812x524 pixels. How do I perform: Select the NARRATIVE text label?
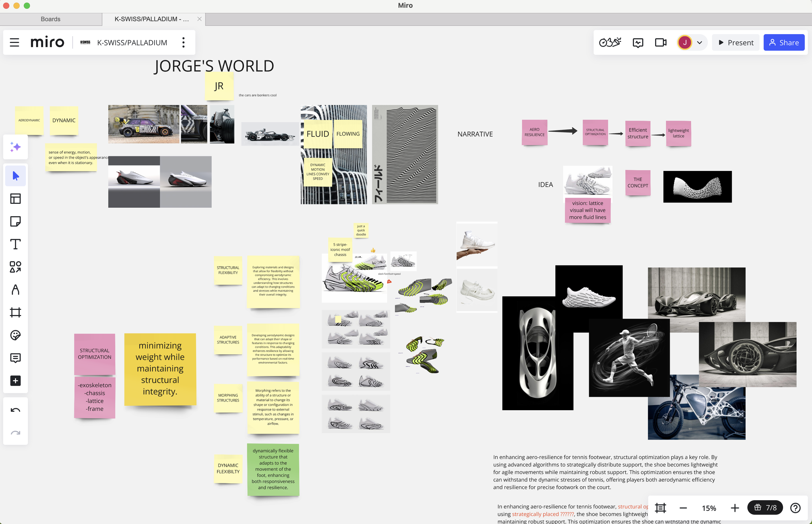point(475,134)
